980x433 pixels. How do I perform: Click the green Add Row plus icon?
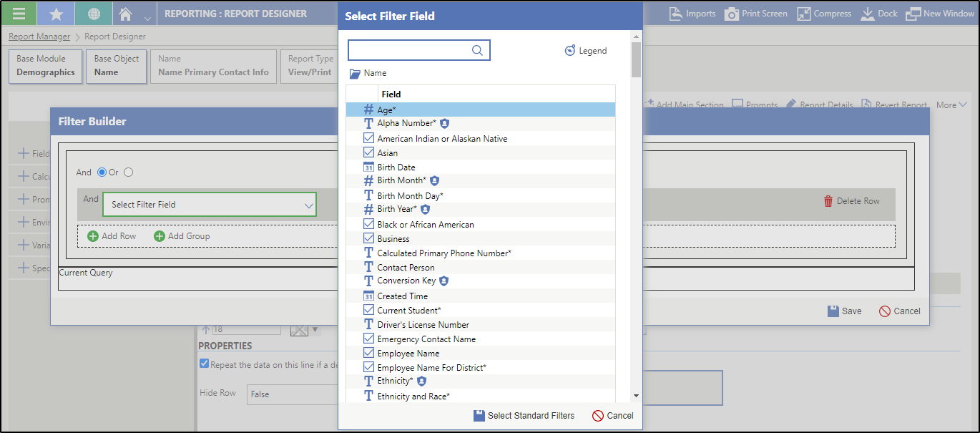93,236
